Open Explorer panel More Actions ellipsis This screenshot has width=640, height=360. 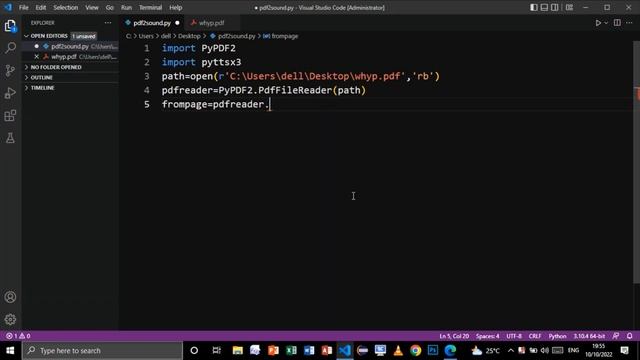click(x=108, y=23)
